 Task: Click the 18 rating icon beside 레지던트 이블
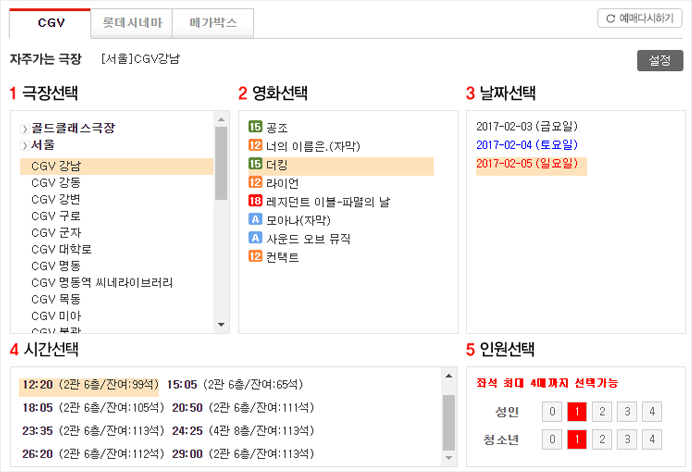[255, 201]
